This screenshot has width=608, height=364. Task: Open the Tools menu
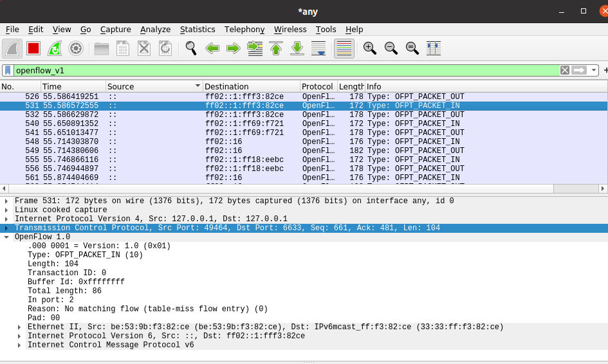point(326,30)
